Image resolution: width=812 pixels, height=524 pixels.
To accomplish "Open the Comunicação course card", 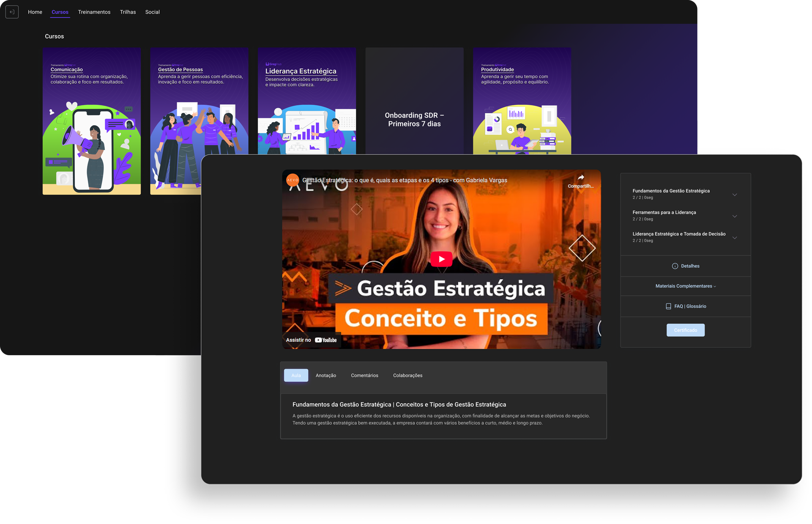I will (91, 121).
